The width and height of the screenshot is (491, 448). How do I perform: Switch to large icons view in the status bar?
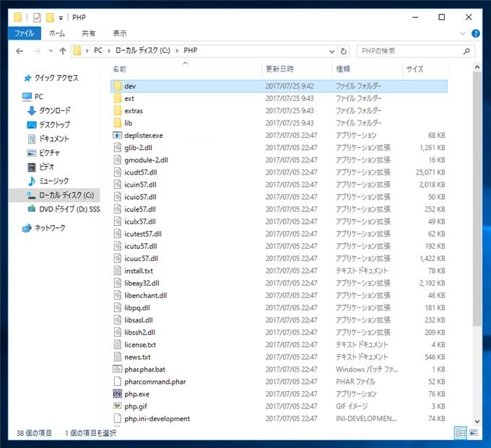point(474,433)
